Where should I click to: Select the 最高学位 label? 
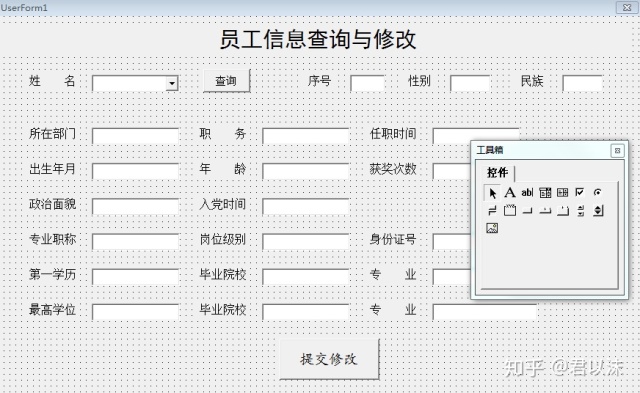52,309
